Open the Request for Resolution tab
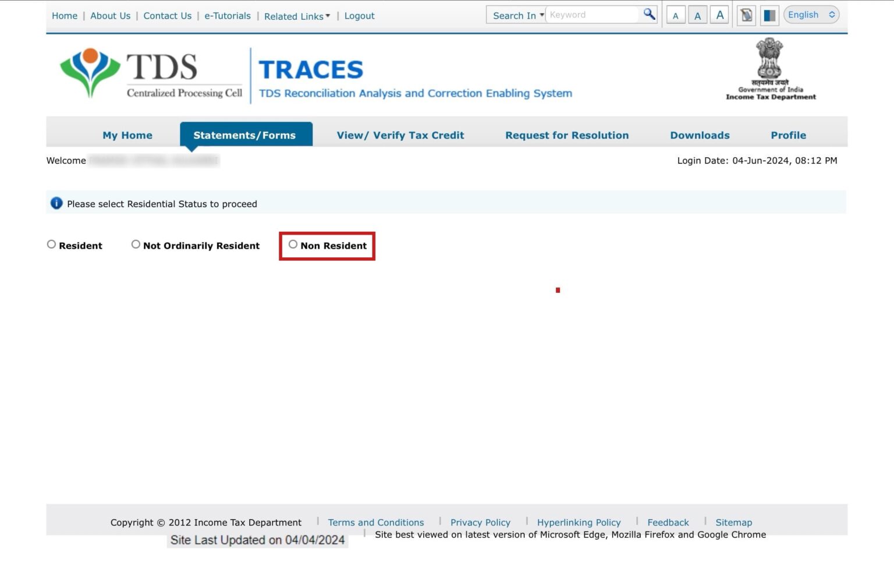Screen dimensions: 894x588 click(x=566, y=135)
